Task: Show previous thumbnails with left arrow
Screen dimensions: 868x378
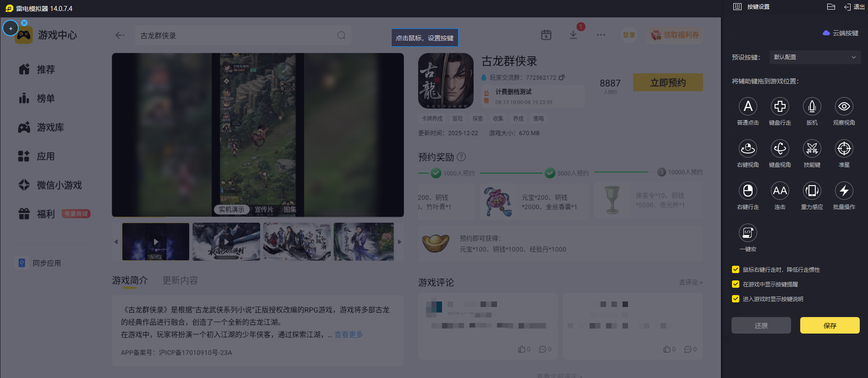Action: click(116, 242)
